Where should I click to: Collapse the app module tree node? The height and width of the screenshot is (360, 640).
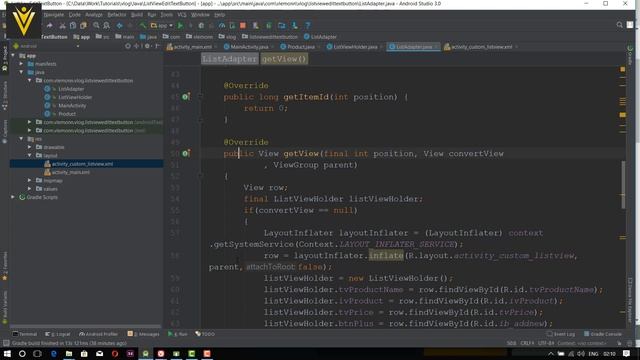(x=13, y=56)
